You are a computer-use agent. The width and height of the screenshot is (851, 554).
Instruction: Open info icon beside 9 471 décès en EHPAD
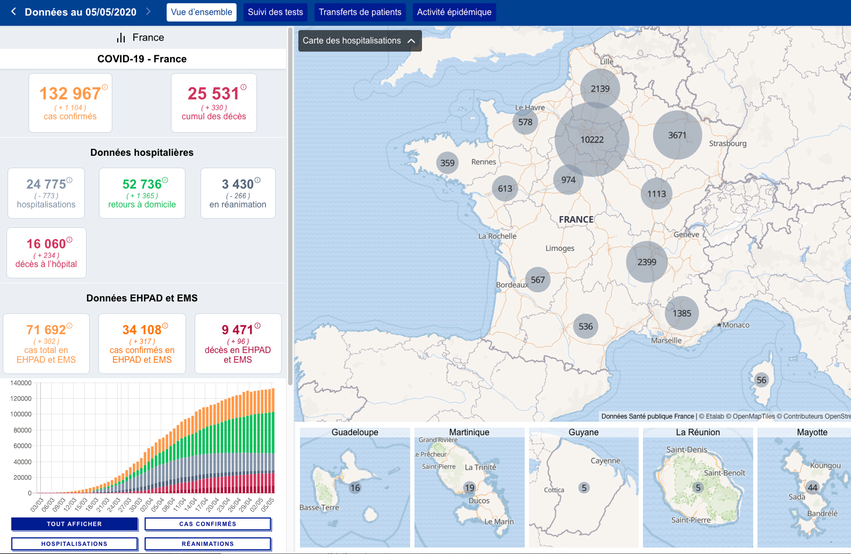[257, 326]
